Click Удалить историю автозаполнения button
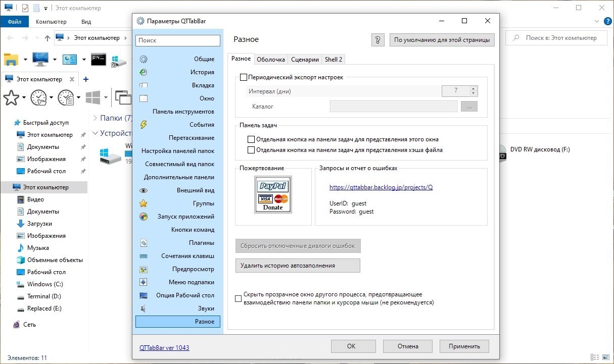Screen dimensions: 614x364 (x=298, y=265)
